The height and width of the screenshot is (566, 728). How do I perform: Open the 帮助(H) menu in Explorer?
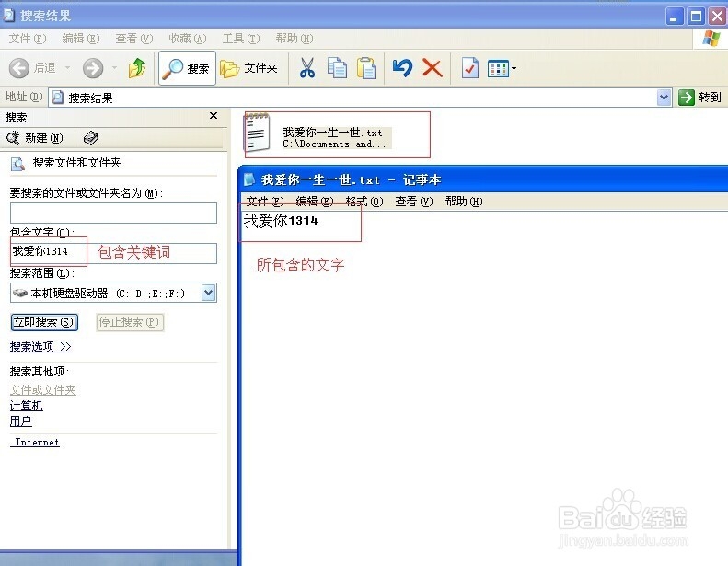coord(295,39)
